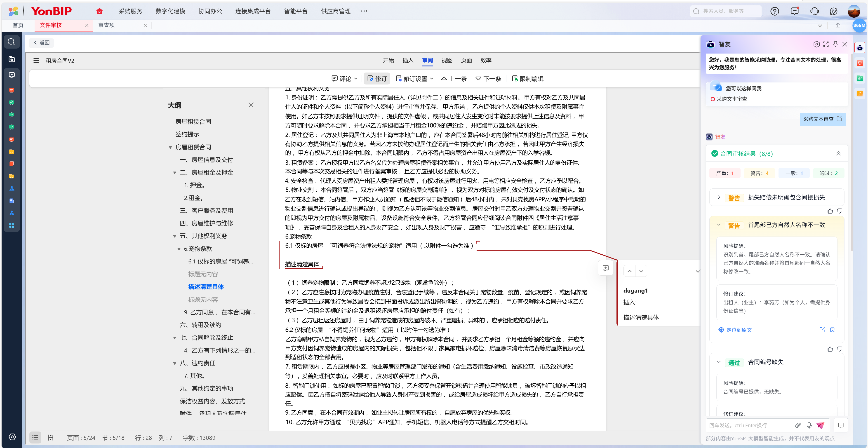Image resolution: width=868 pixels, height=448 pixels.
Task: Click the microphone icon in chat input
Action: 809,425
